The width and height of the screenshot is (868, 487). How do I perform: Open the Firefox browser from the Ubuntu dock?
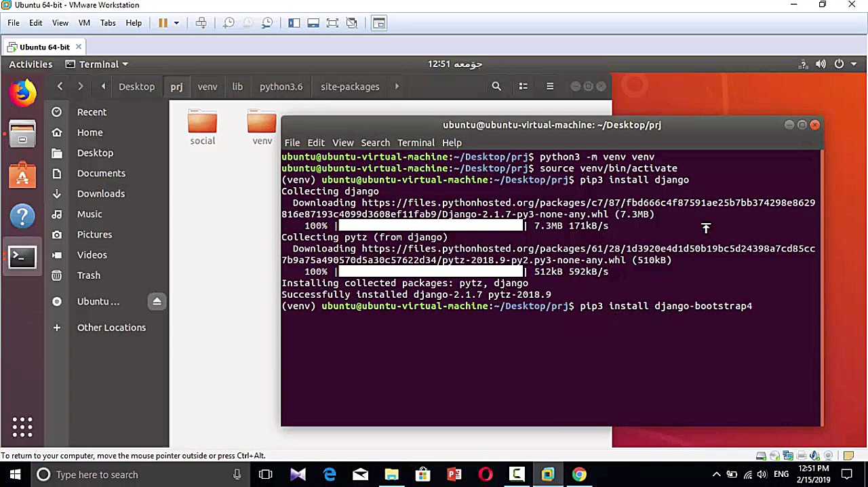(22, 93)
